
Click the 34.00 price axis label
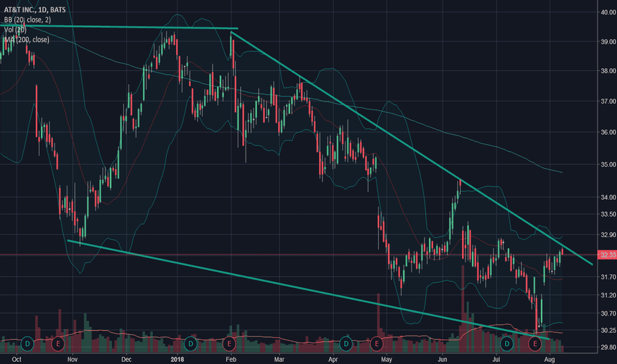[608, 197]
